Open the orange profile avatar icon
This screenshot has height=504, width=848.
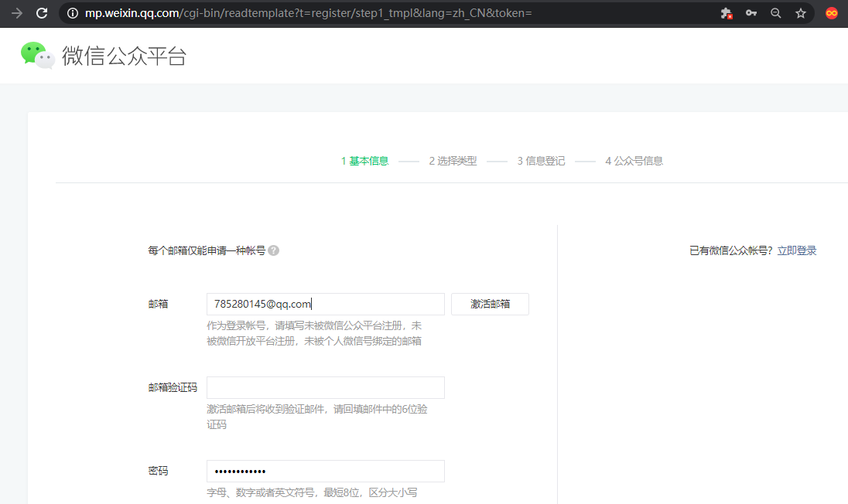832,13
